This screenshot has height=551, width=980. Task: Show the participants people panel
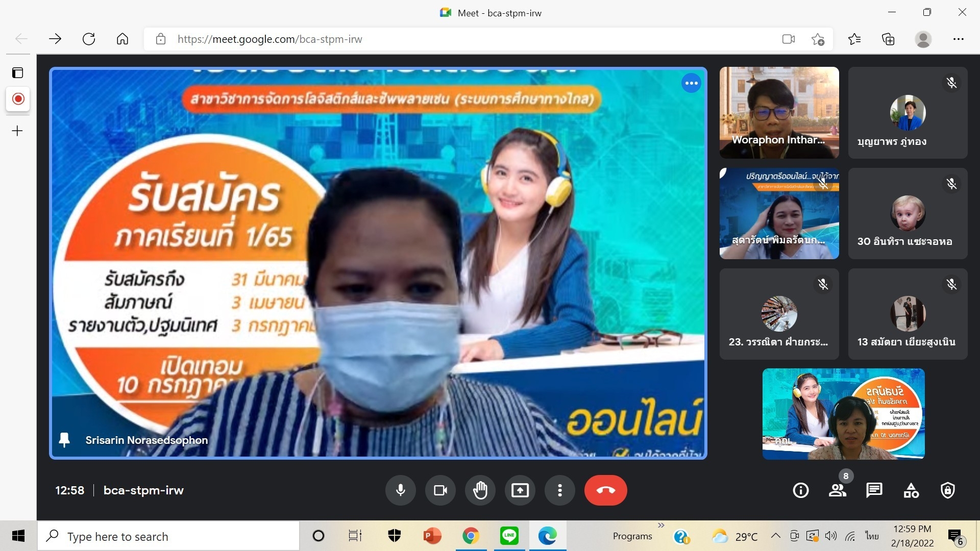point(838,490)
